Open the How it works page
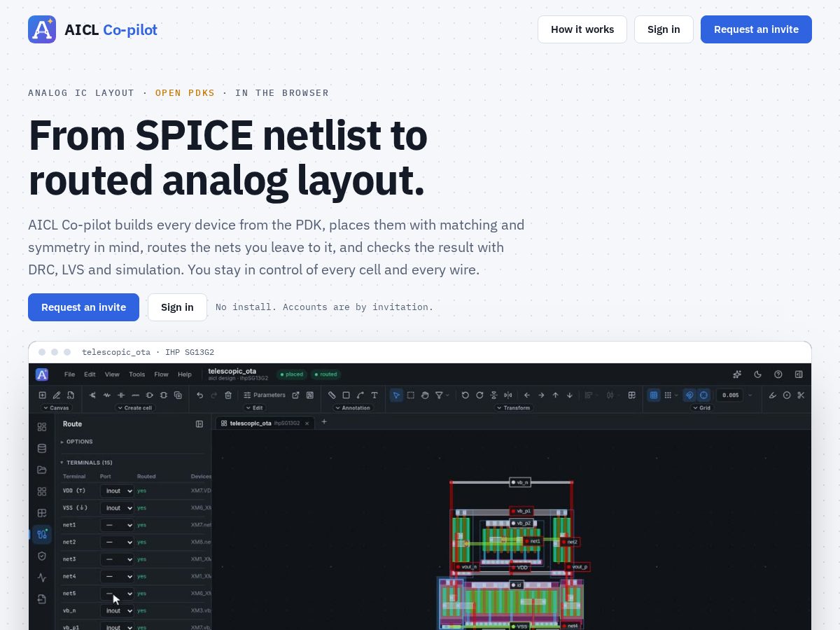Viewport: 840px width, 630px height. pyautogui.click(x=582, y=29)
